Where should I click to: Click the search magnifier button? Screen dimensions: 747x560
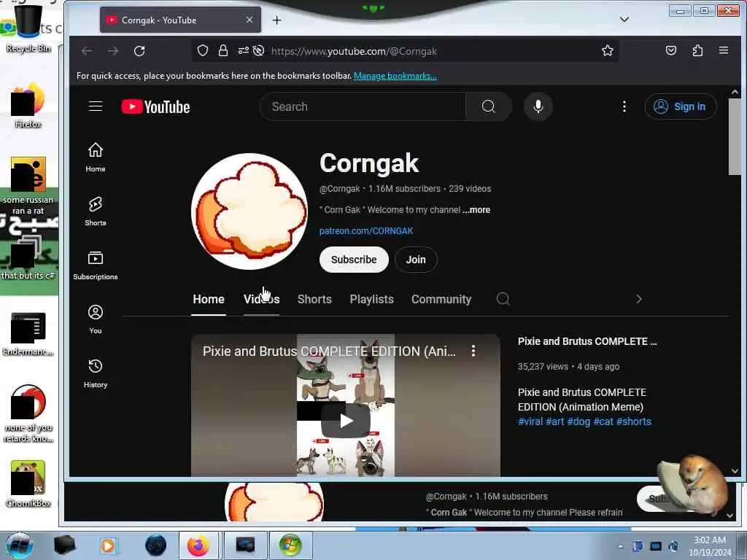click(488, 106)
